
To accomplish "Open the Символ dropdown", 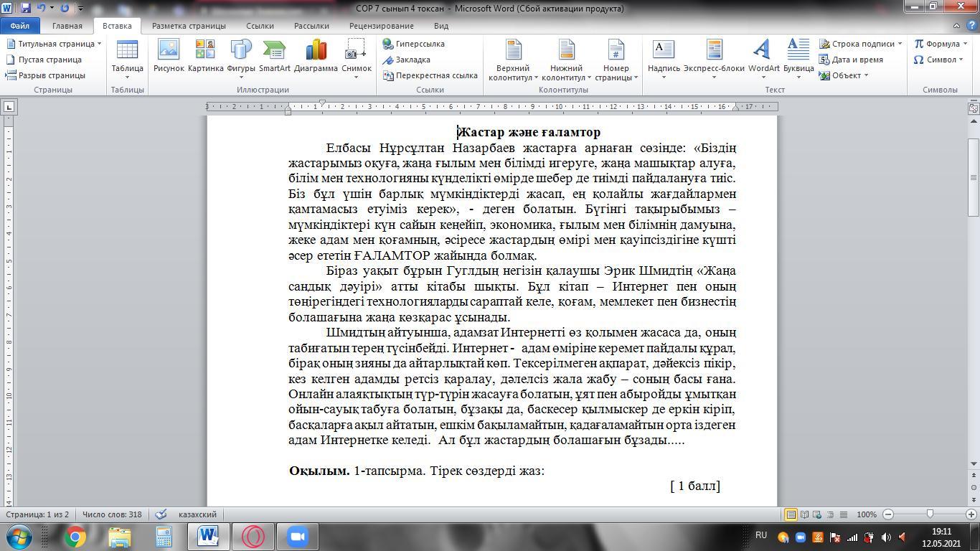I will (x=961, y=60).
